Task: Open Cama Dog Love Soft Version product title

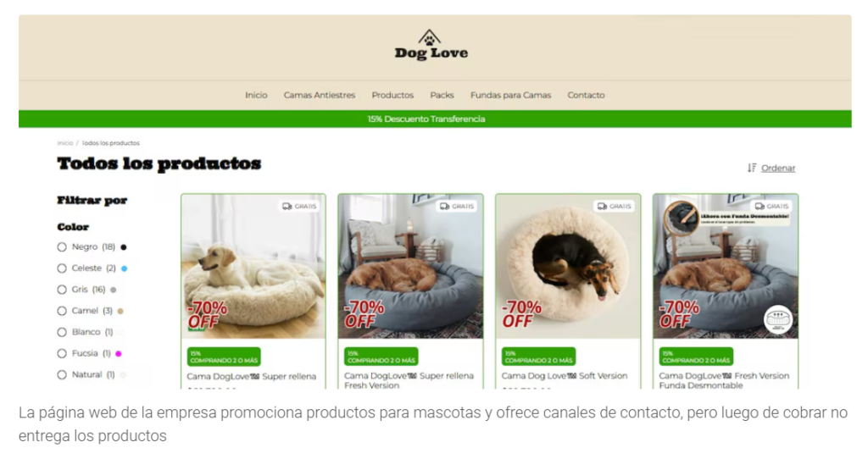Action: [564, 376]
